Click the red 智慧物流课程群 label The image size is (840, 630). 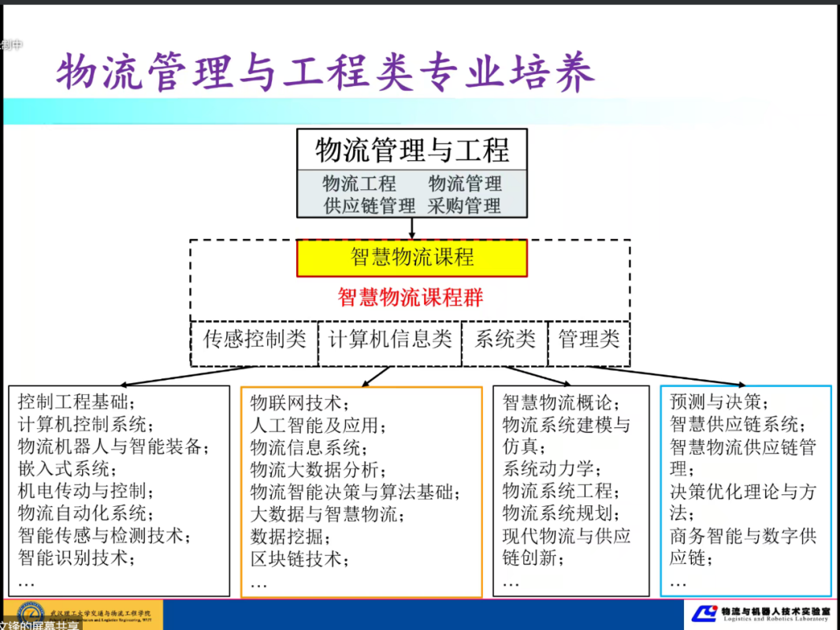(411, 297)
